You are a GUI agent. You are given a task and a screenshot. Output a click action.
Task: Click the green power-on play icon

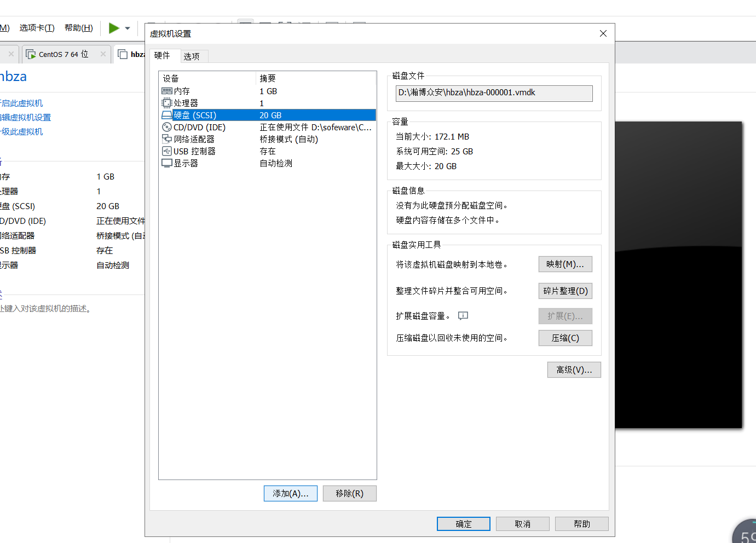pyautogui.click(x=114, y=28)
